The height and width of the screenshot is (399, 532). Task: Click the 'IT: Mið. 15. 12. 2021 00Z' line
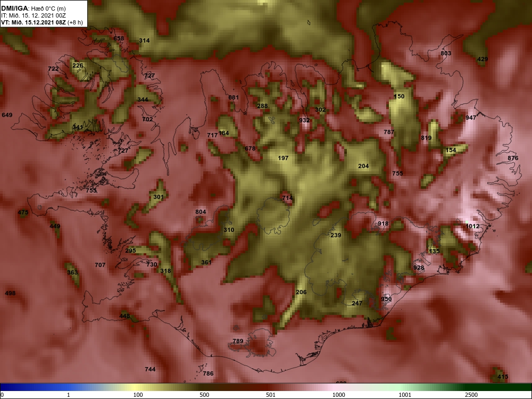(x=33, y=15)
